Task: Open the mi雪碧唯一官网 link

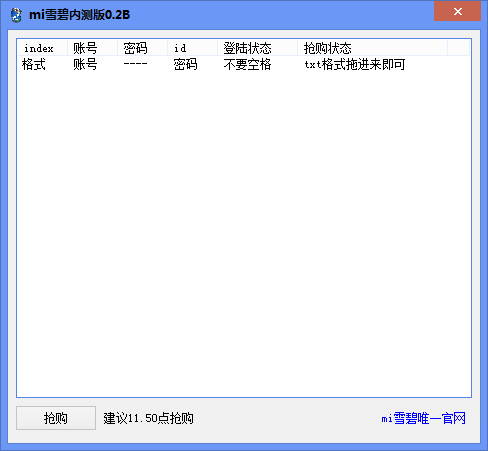Action: point(423,418)
